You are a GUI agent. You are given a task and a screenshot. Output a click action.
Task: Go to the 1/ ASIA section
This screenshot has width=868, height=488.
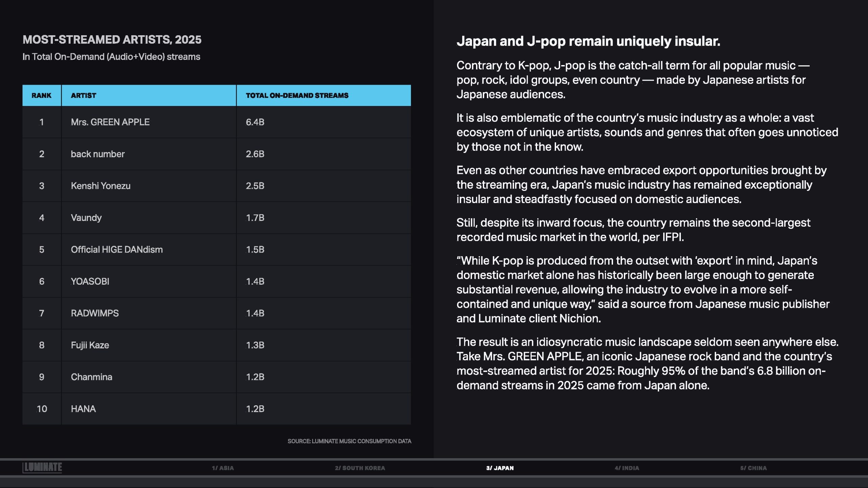tap(223, 468)
